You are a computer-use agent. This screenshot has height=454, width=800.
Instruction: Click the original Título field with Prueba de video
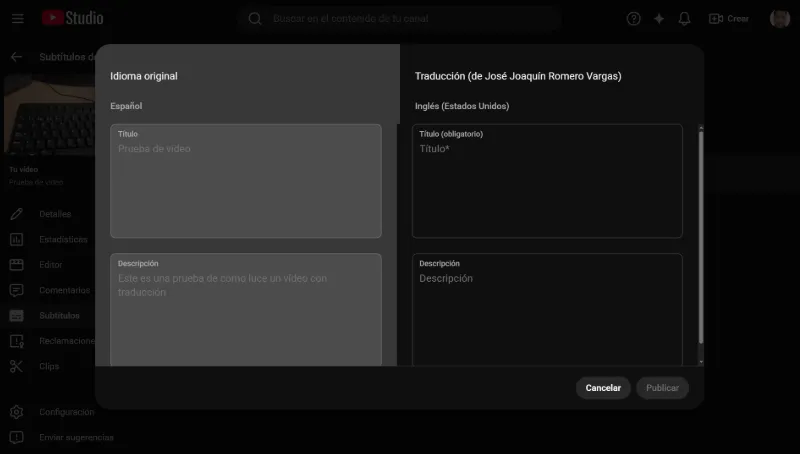pos(245,181)
